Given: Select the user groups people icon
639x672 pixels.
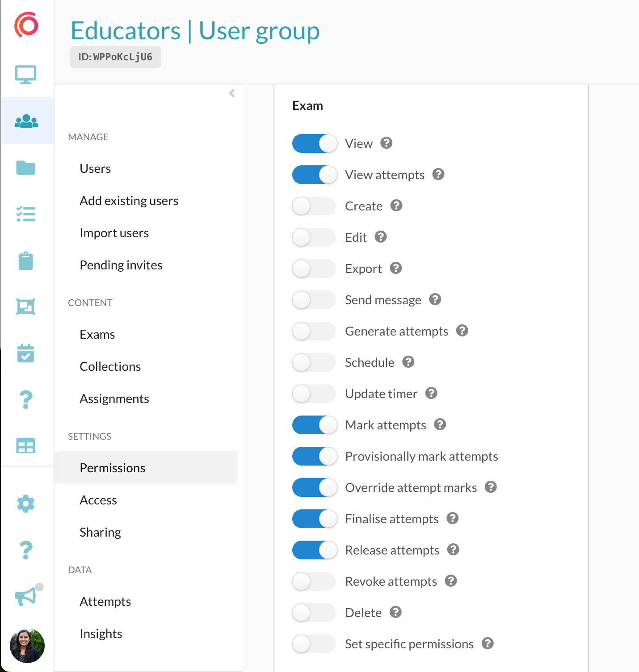Looking at the screenshot, I should [x=26, y=121].
